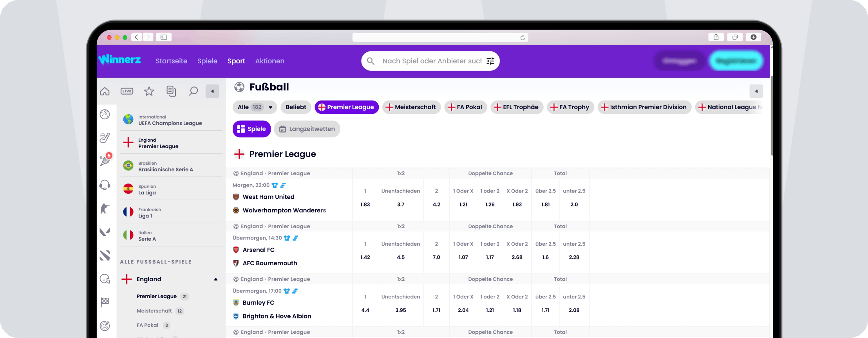868x338 pixels.
Task: Open Spanien La Liga in sidebar
Action: point(171,189)
